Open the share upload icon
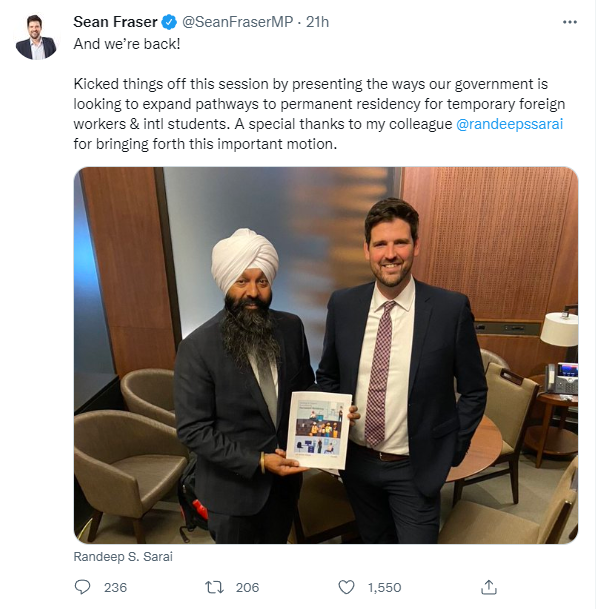 [x=489, y=587]
